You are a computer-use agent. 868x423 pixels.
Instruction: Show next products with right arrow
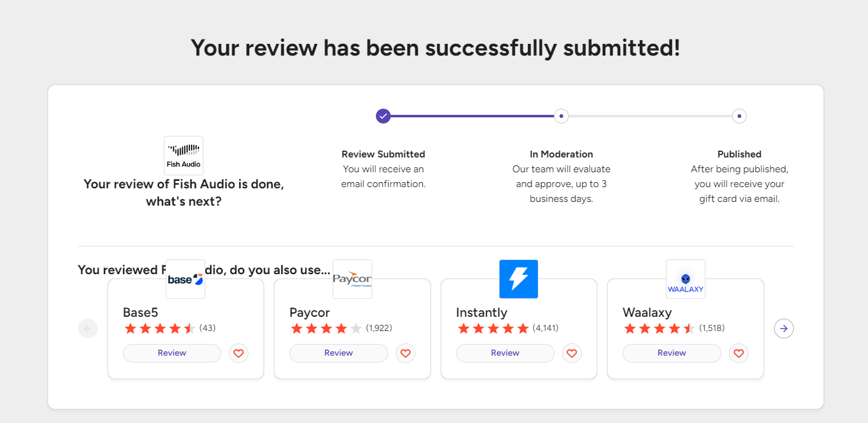coord(784,329)
